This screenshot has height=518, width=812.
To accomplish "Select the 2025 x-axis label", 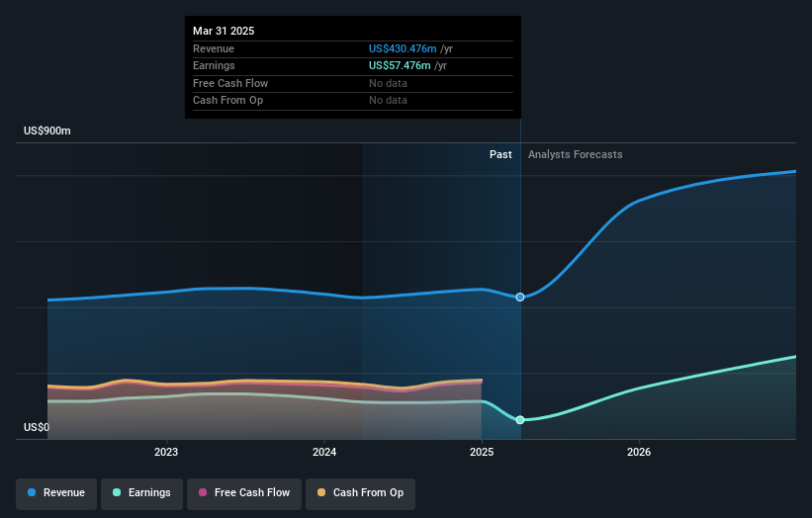I will click(x=482, y=453).
